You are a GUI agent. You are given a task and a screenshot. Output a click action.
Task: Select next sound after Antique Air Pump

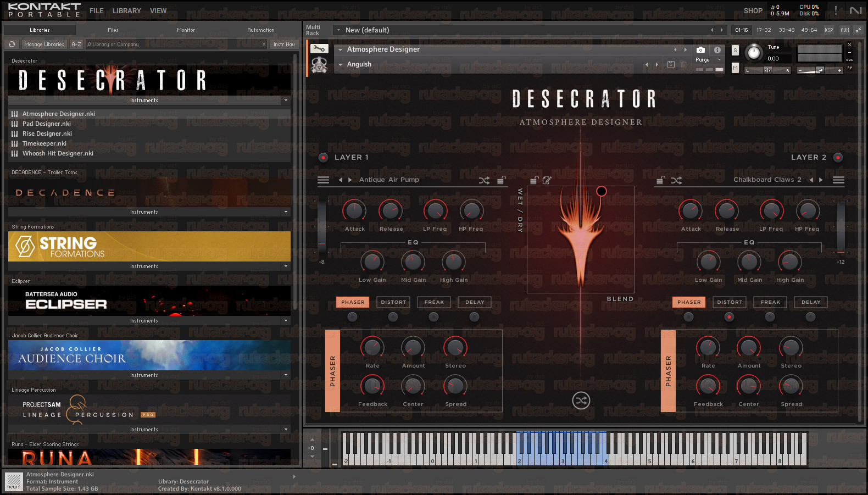(x=350, y=180)
